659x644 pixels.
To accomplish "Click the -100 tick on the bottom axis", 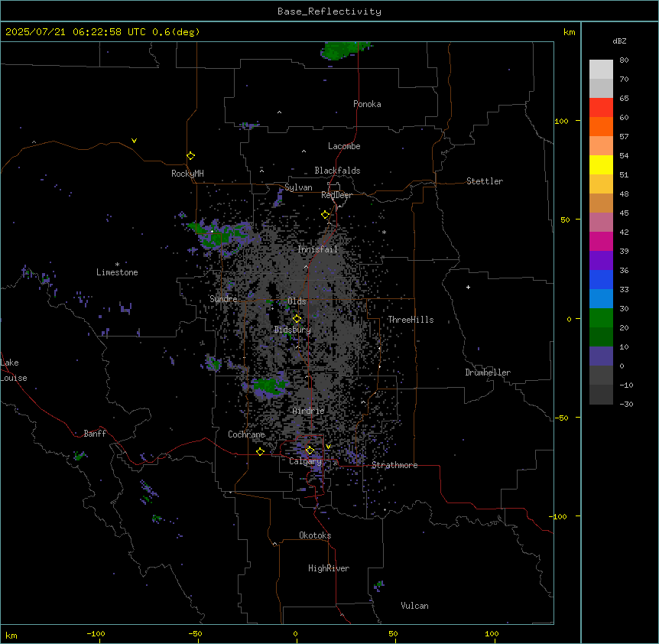I will click(x=96, y=633).
